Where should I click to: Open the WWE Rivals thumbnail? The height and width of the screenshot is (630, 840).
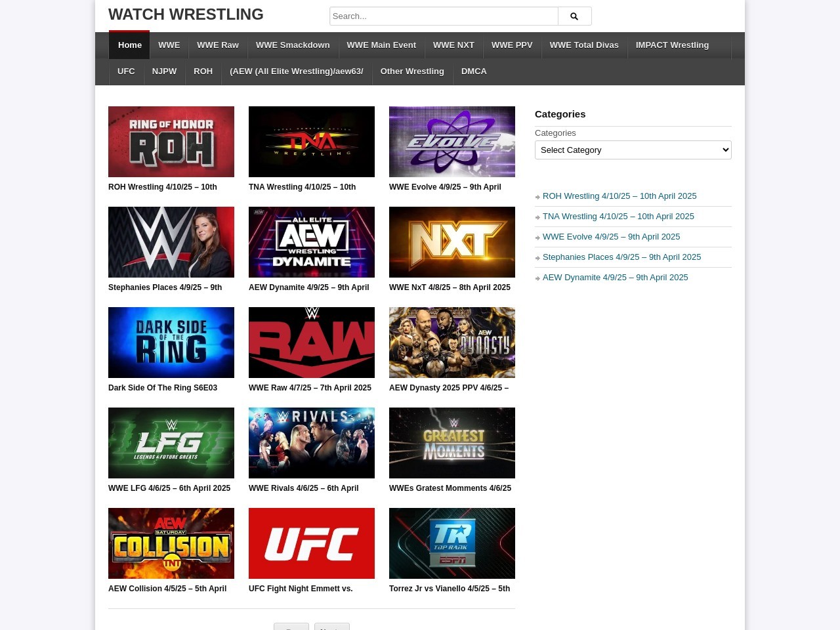[x=312, y=443]
